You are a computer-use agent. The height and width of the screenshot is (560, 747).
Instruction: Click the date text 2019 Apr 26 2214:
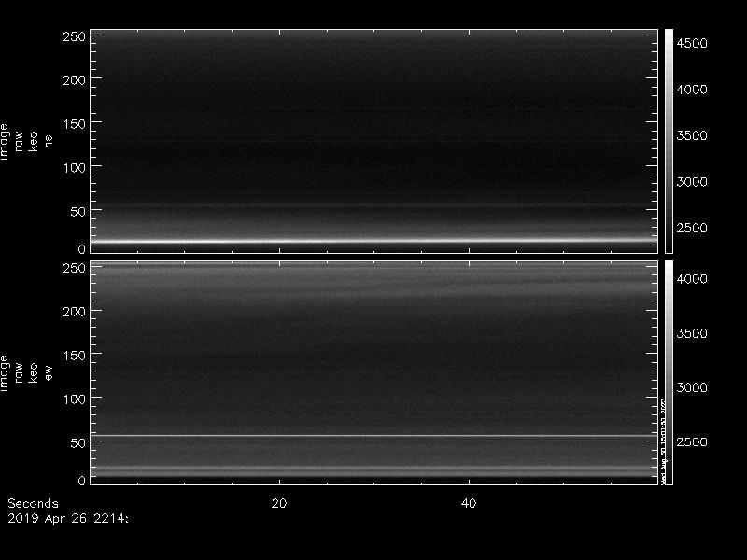68,519
